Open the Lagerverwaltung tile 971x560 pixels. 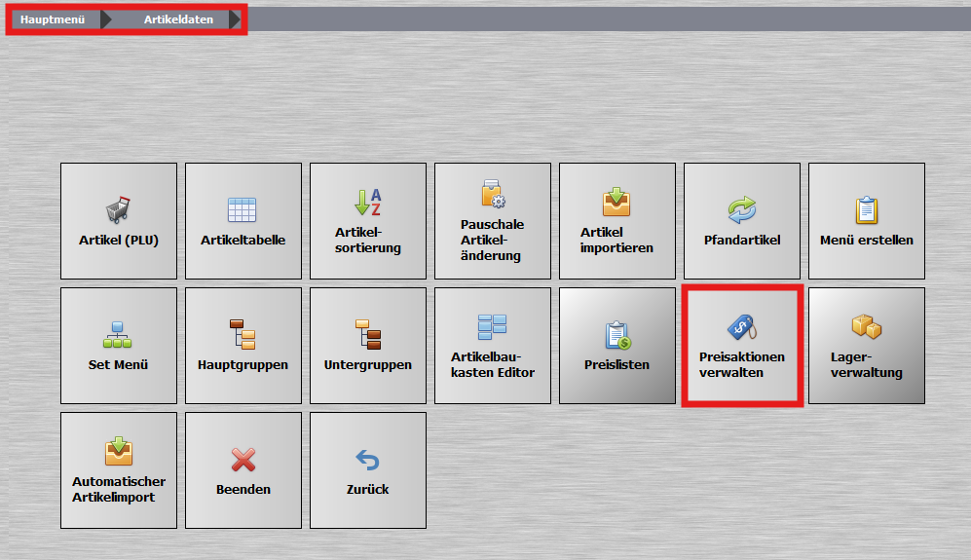[x=867, y=346]
